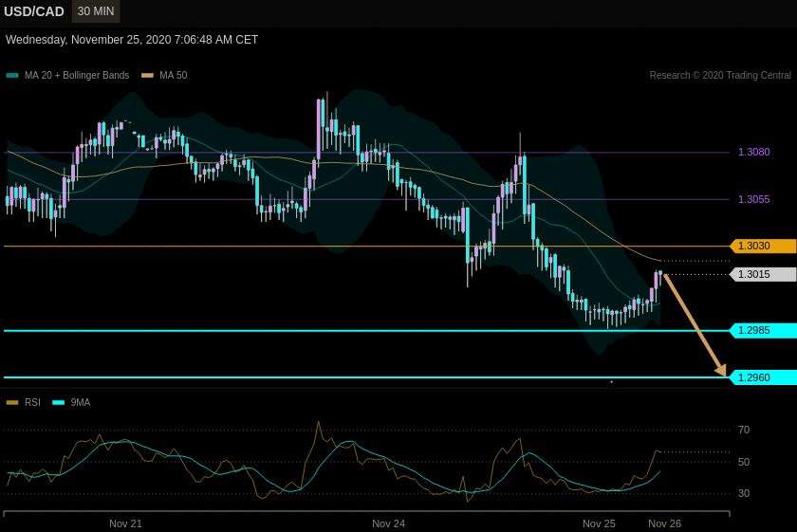The image size is (797, 532).
Task: Click the 9MA cyan legend swatch
Action: [x=59, y=402]
